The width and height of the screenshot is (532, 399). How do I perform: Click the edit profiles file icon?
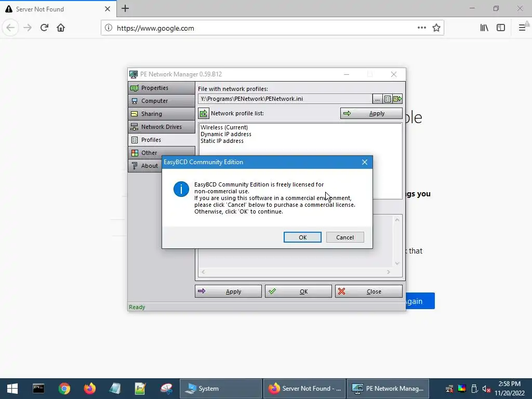click(x=387, y=99)
